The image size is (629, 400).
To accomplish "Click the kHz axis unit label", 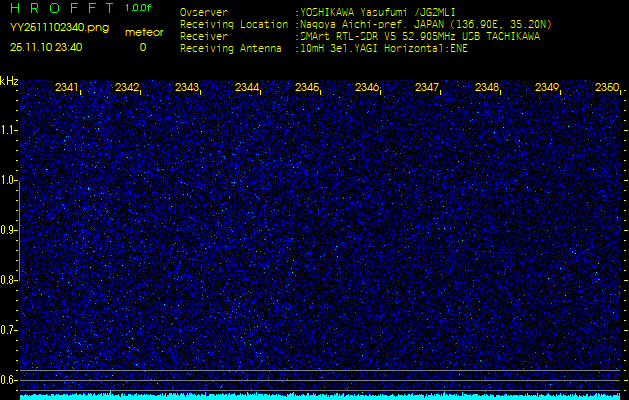I will pyautogui.click(x=9, y=81).
